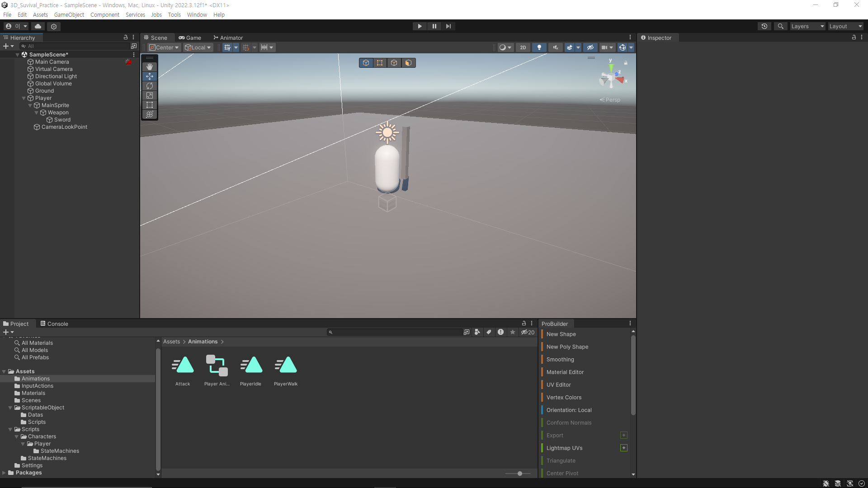Select the combined Transform tool
This screenshot has height=488, width=868.
pos(150,114)
